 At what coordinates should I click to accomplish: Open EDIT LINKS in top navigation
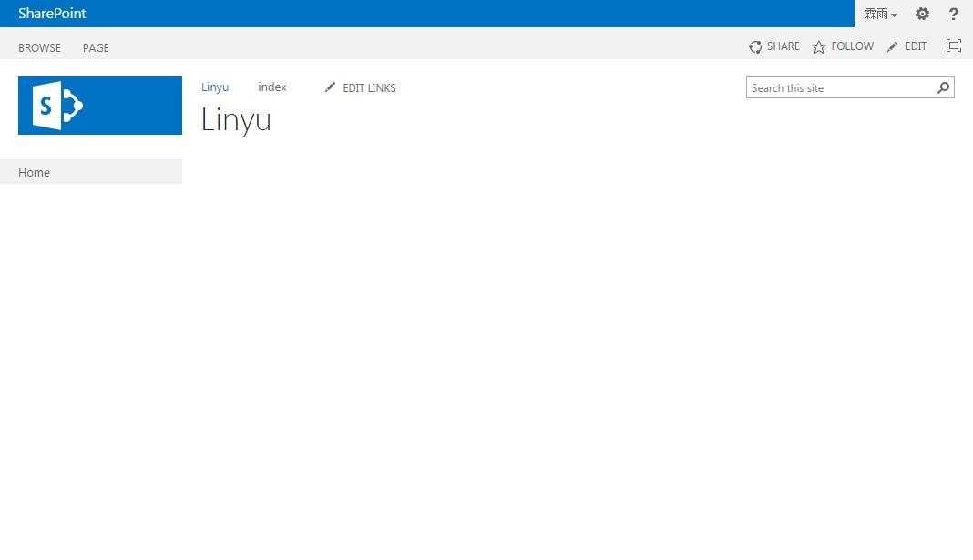(361, 87)
